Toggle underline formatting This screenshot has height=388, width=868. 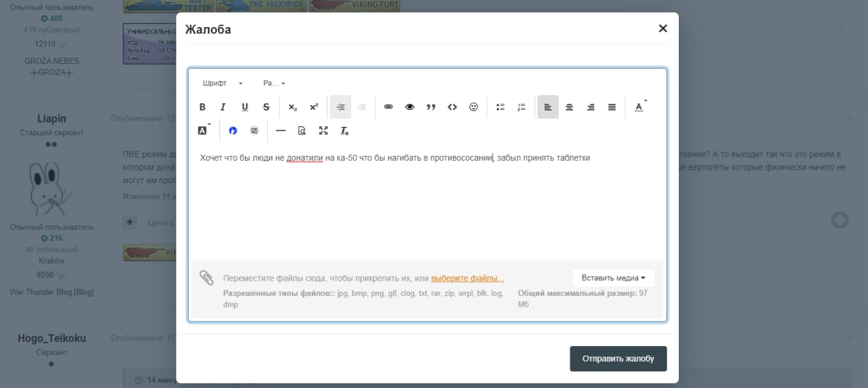(245, 107)
